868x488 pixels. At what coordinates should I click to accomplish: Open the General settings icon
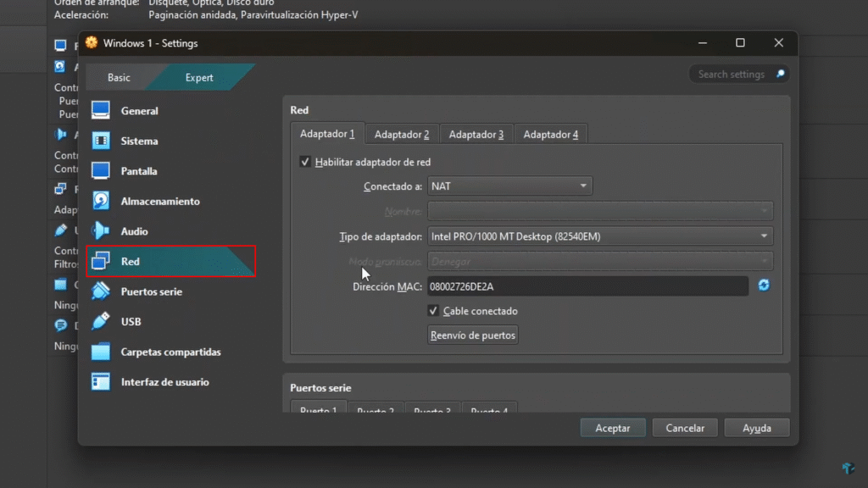pos(101,110)
